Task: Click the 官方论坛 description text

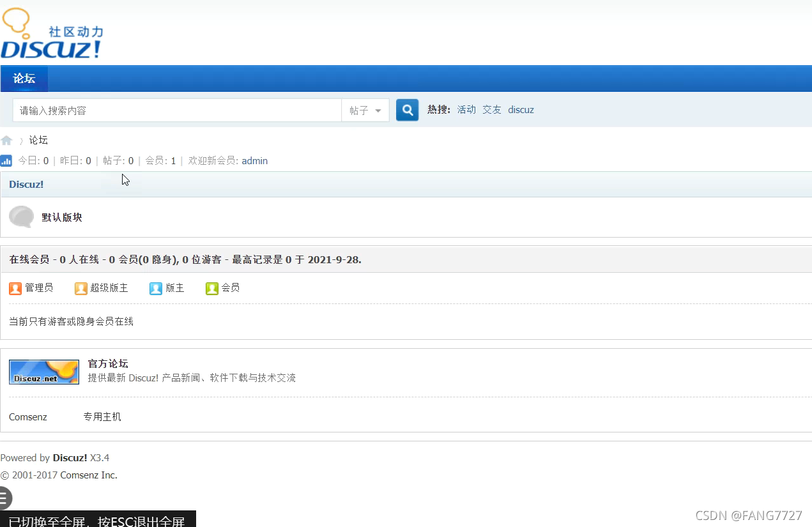Action: tap(192, 378)
